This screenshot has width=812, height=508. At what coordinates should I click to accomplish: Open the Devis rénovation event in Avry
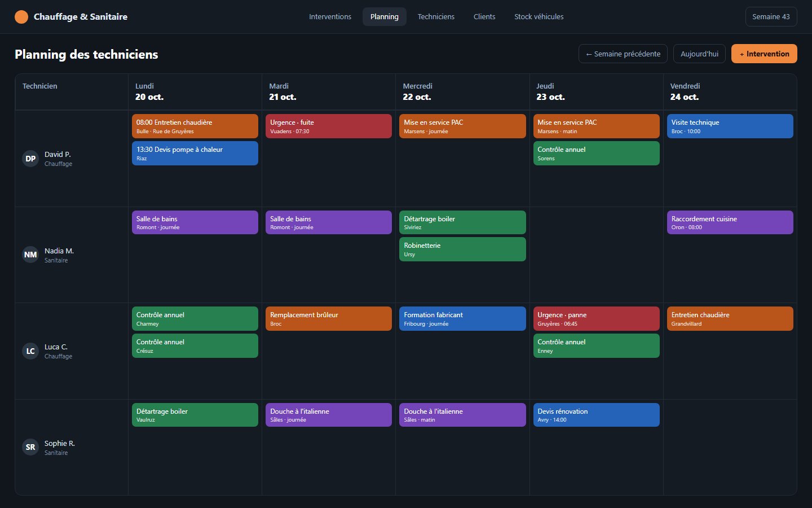[596, 415]
